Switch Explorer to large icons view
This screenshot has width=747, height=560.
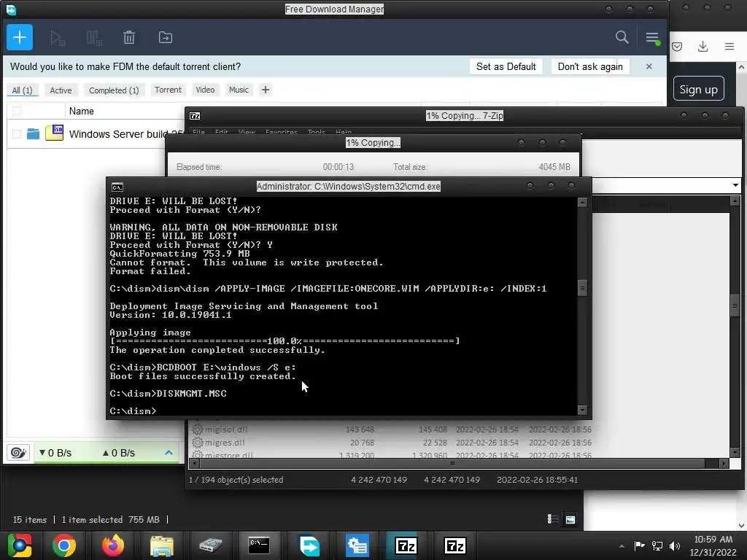570,519
